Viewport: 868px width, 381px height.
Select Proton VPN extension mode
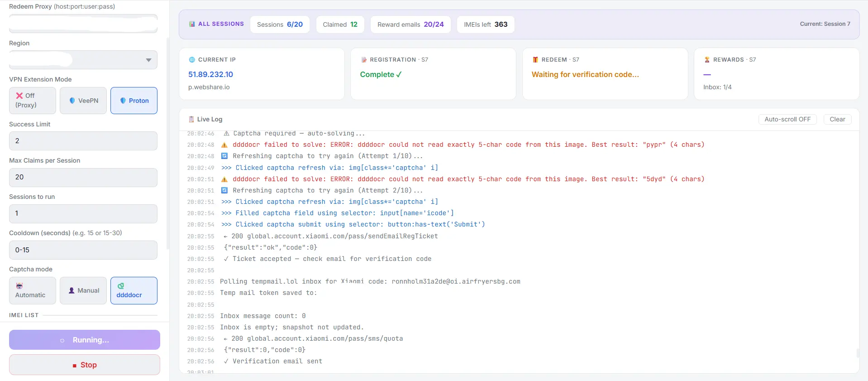(134, 101)
